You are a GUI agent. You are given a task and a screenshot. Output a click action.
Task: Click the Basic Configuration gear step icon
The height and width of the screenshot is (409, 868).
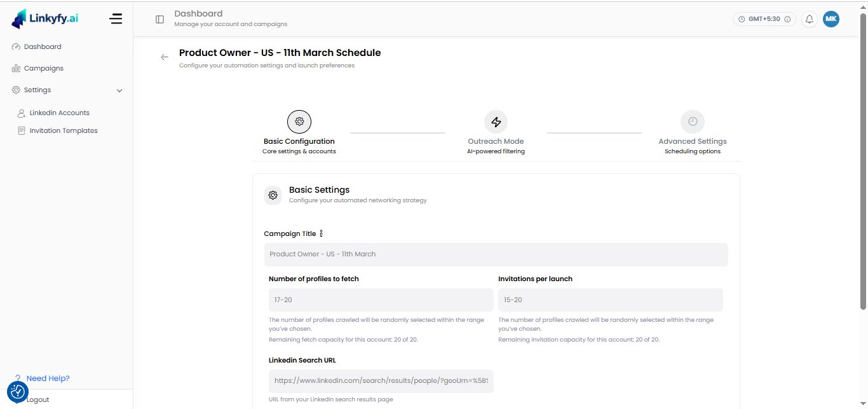(299, 121)
